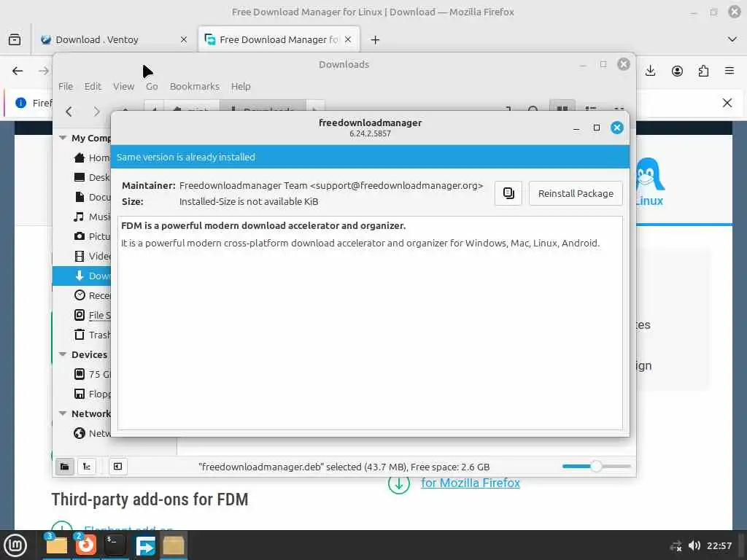
Task: Open the Linux Mint start menu
Action: point(15,545)
